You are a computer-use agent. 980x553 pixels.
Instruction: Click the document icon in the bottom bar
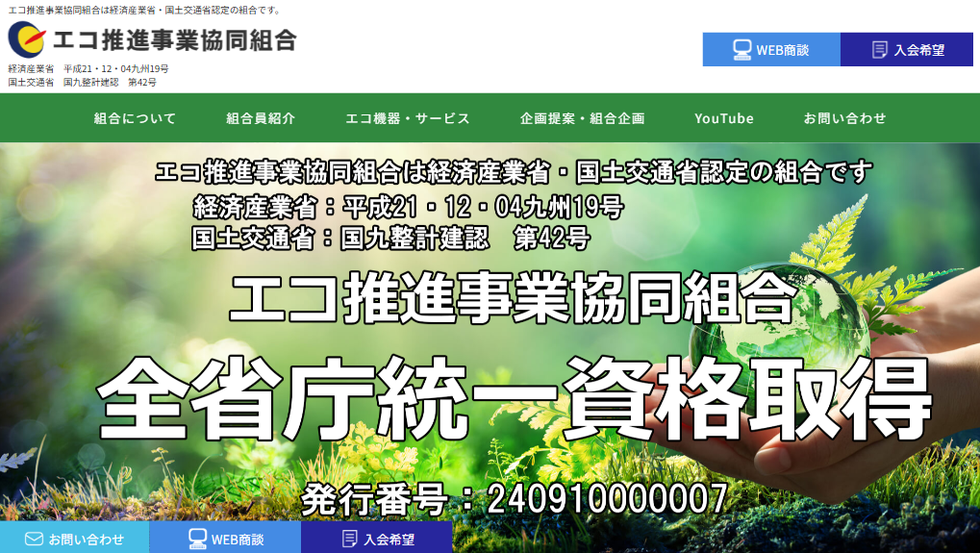[350, 539]
